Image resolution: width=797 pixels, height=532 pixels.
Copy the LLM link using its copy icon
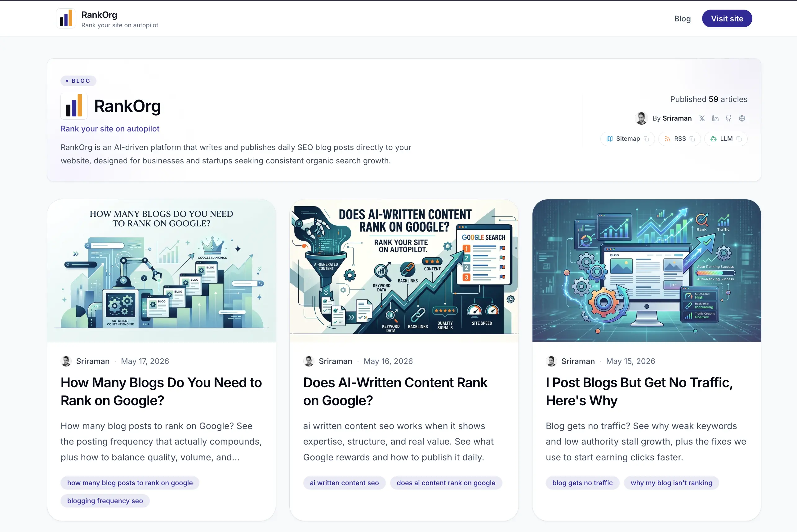click(739, 139)
